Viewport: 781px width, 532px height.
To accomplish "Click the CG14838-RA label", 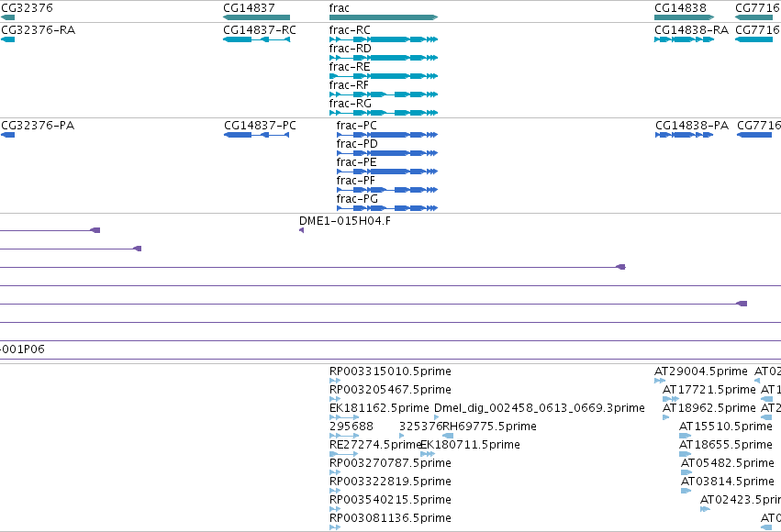I will [691, 30].
